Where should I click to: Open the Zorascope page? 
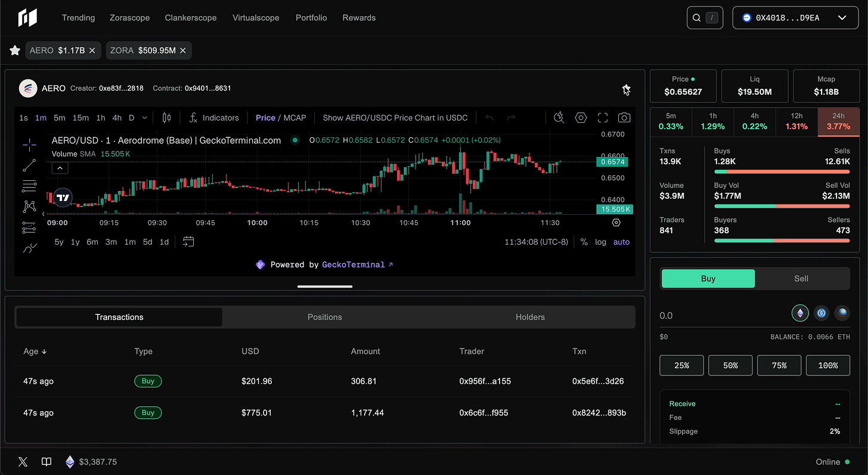pos(130,18)
